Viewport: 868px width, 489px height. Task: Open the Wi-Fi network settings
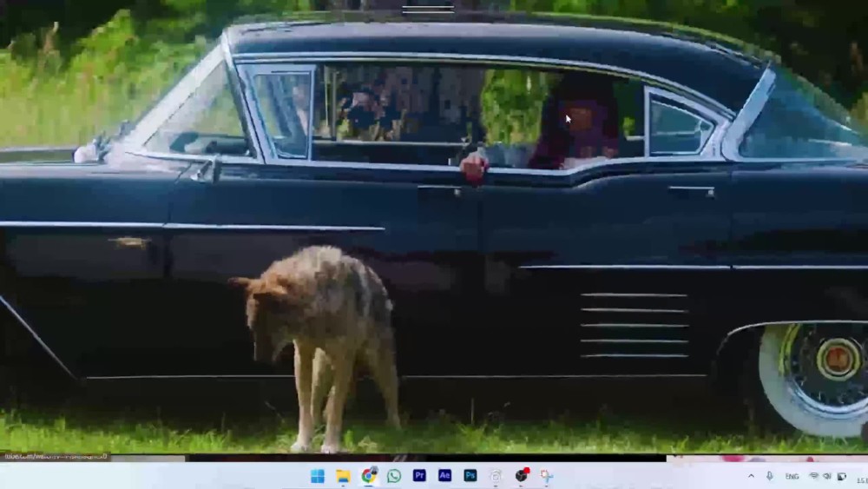click(x=814, y=476)
